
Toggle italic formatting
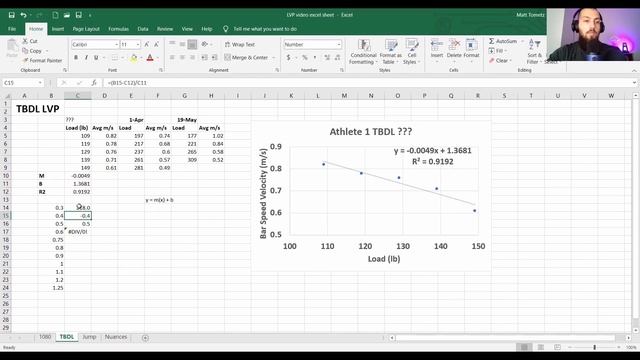pos(86,58)
